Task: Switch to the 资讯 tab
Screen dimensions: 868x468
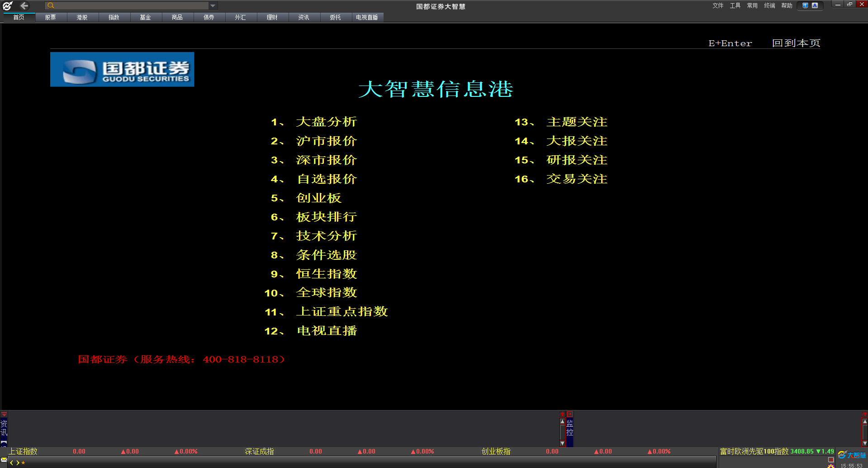Action: tap(304, 17)
